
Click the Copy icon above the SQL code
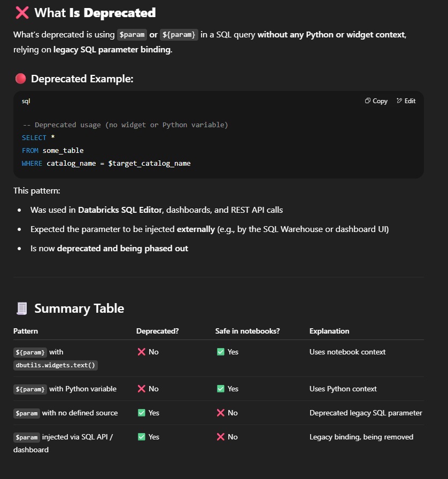pos(368,101)
